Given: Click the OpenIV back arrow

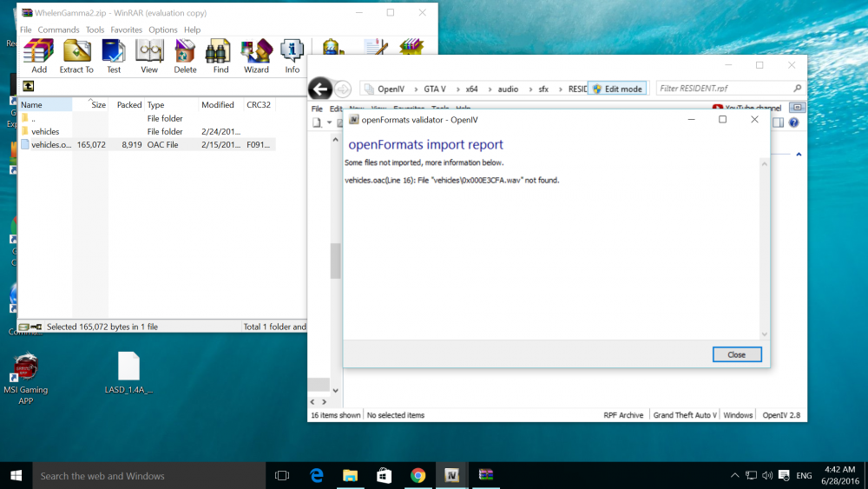Looking at the screenshot, I should pyautogui.click(x=320, y=89).
